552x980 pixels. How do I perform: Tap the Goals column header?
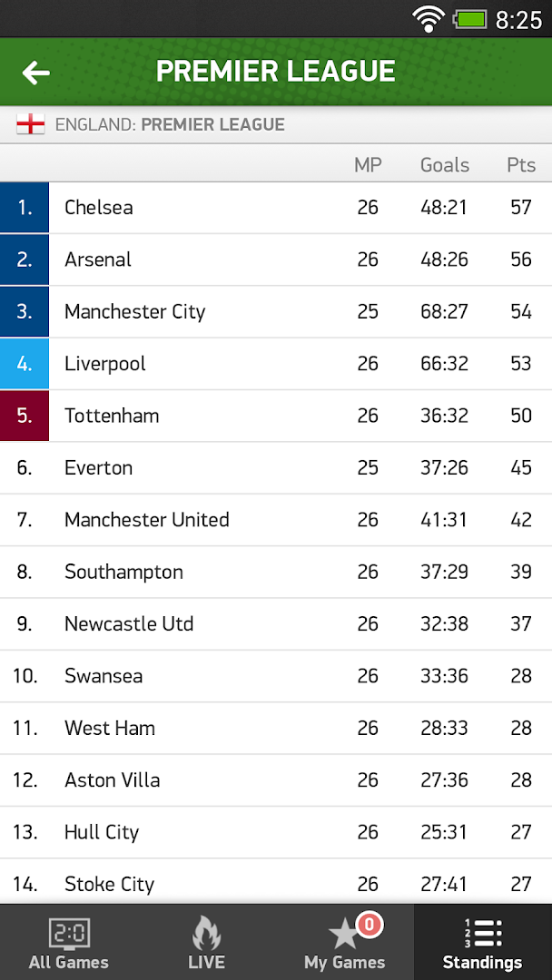point(445,165)
